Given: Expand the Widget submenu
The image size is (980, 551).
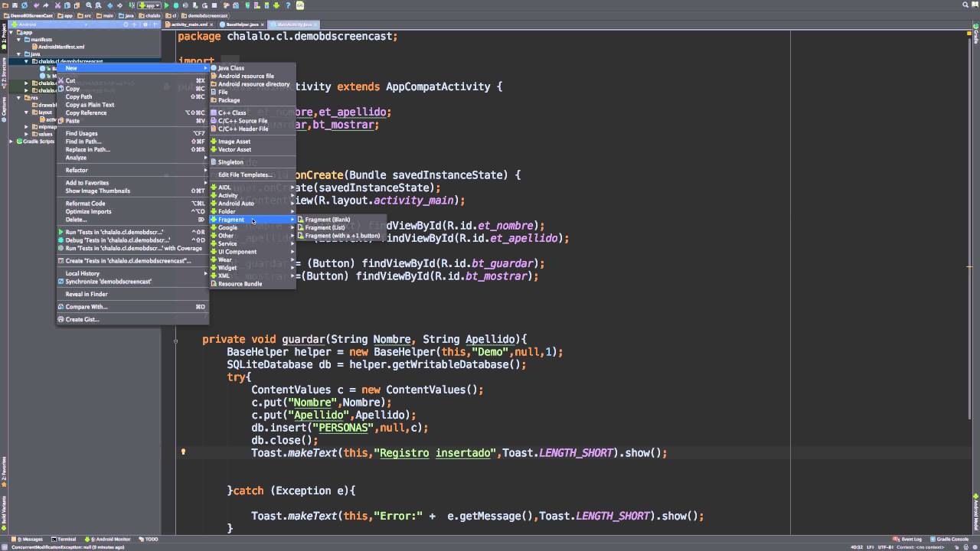Looking at the screenshot, I should [253, 268].
